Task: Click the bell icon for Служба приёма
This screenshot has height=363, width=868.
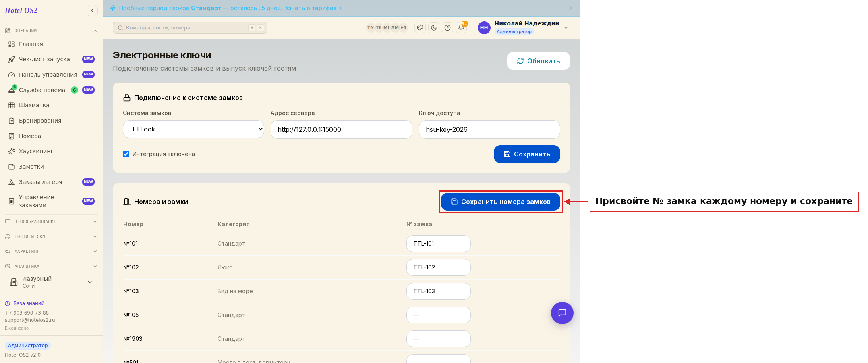Action: (12, 90)
